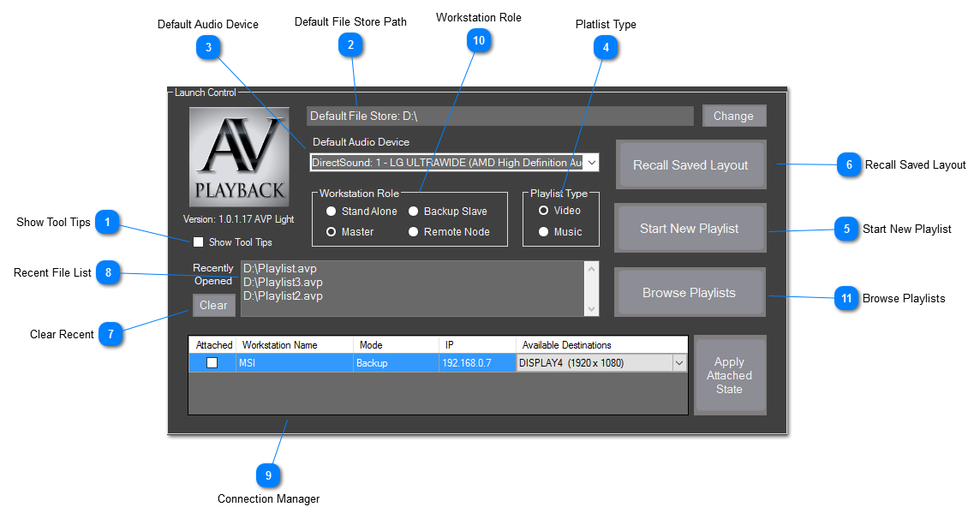
Task: Select the Stand Alone workstation role
Action: pyautogui.click(x=331, y=212)
